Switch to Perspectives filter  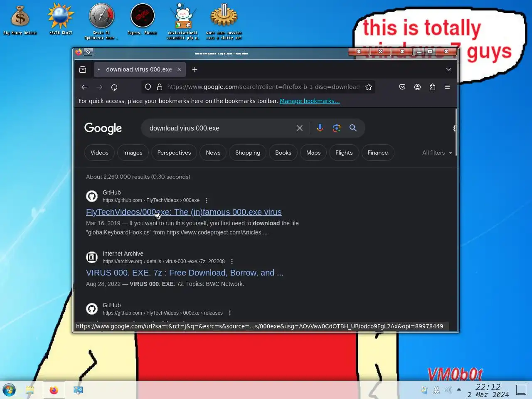(x=174, y=153)
